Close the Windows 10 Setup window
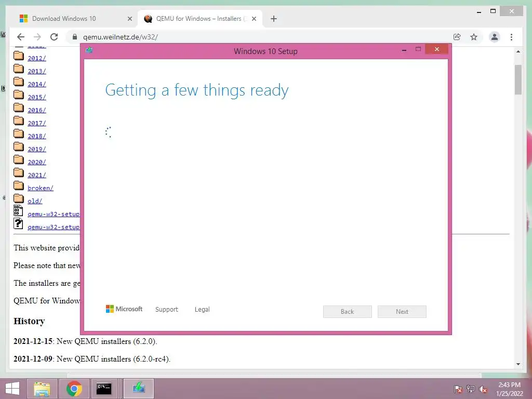Image resolution: width=532 pixels, height=399 pixels. (x=436, y=49)
